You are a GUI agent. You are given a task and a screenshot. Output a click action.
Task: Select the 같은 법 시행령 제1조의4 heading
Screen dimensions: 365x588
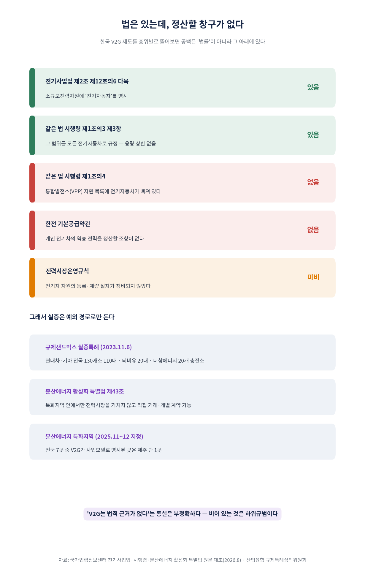pyautogui.click(x=75, y=176)
